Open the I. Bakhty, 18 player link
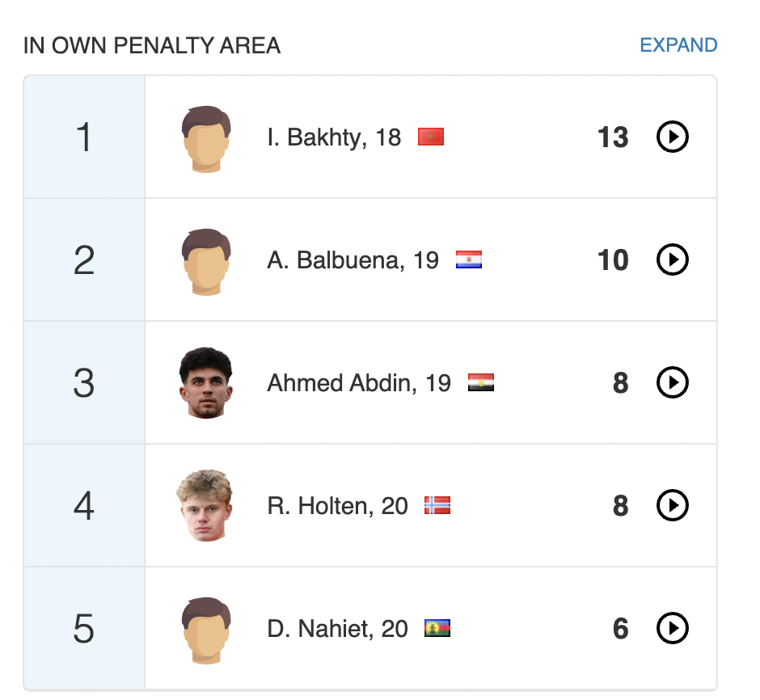 point(334,137)
